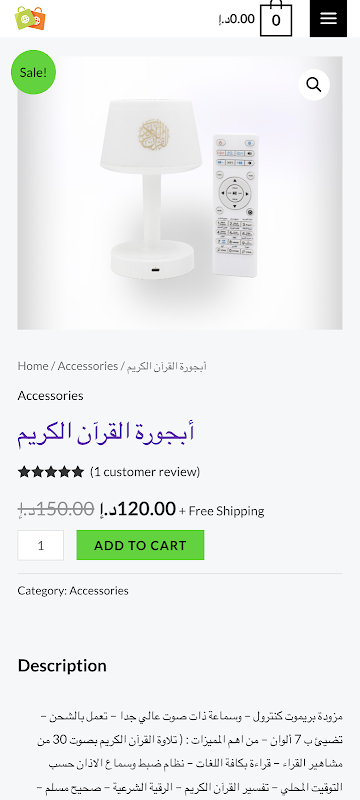Add the lamp to cart

pos(140,545)
